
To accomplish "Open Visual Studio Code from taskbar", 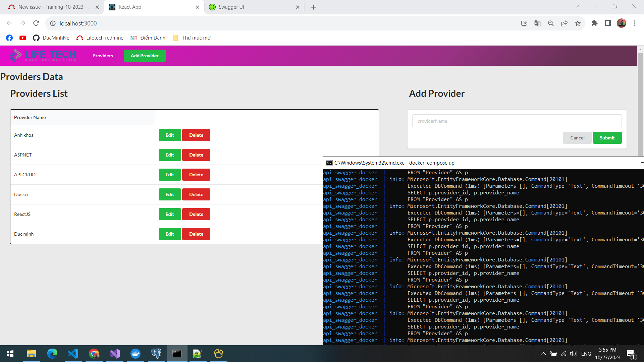I will click(73, 354).
